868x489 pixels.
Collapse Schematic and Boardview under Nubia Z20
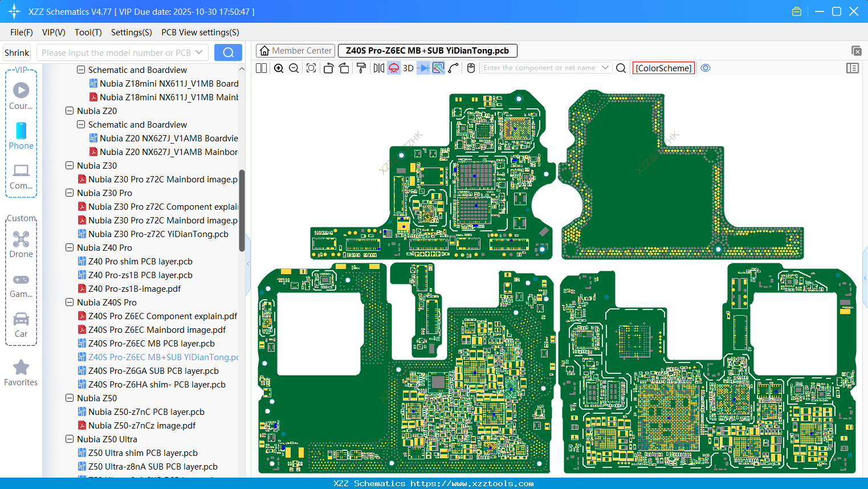[x=81, y=125]
